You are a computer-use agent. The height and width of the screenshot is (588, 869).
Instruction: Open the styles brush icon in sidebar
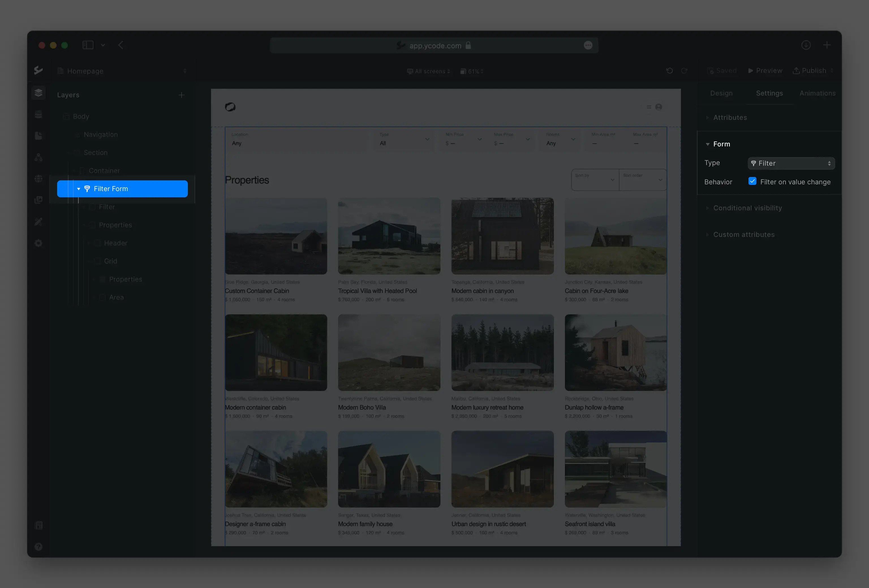point(38,222)
